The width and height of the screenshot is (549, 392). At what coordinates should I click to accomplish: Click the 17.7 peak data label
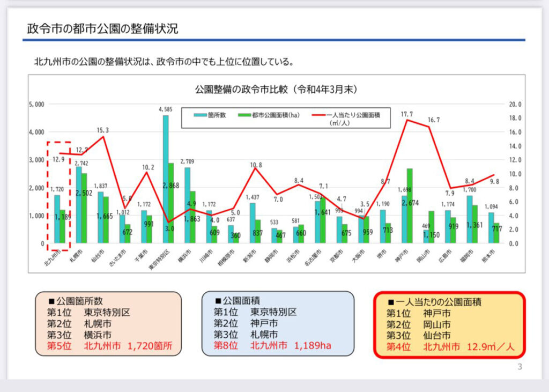pyautogui.click(x=407, y=114)
